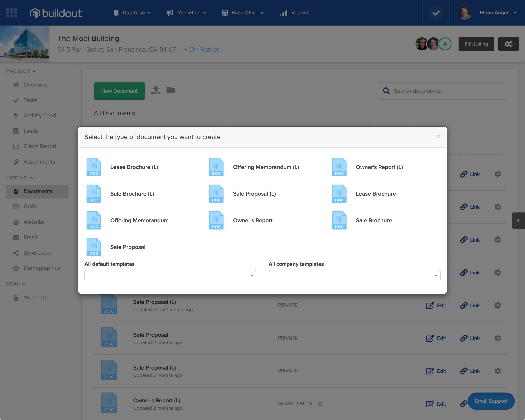Click the folder icon beside upload
This screenshot has width=525, height=420.
pyautogui.click(x=171, y=90)
